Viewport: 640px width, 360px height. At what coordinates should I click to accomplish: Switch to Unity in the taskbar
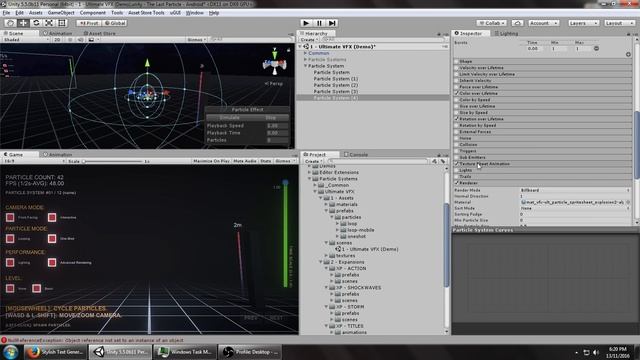120,351
